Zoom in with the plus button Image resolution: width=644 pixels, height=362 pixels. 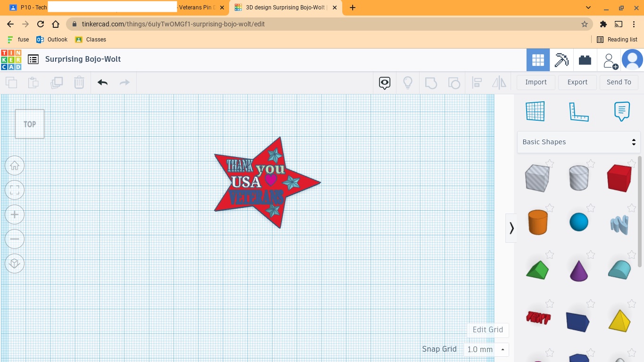coord(15,214)
